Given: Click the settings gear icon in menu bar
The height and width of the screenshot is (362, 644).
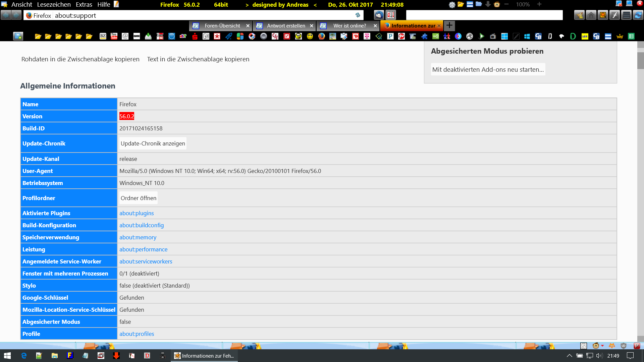Looking at the screenshot, I should tap(452, 5).
